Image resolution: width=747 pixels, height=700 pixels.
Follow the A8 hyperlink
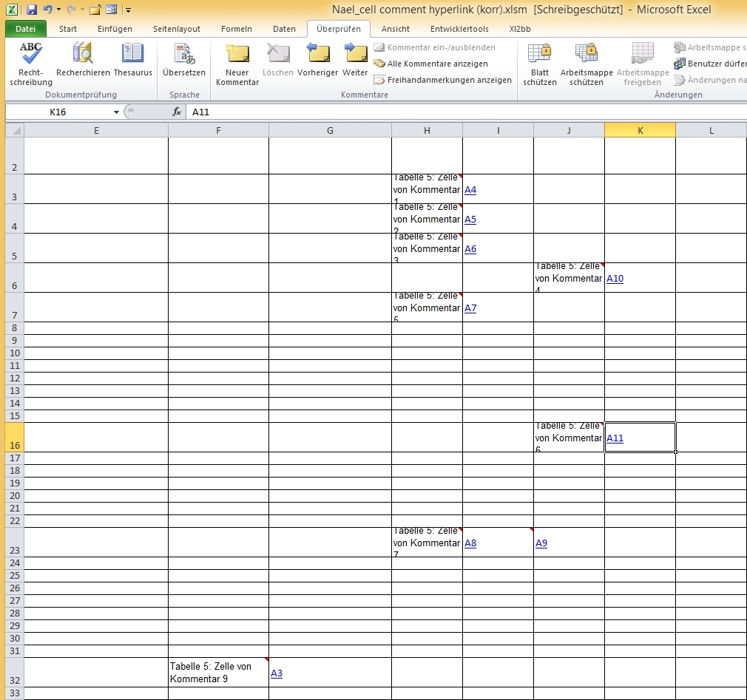[x=470, y=543]
